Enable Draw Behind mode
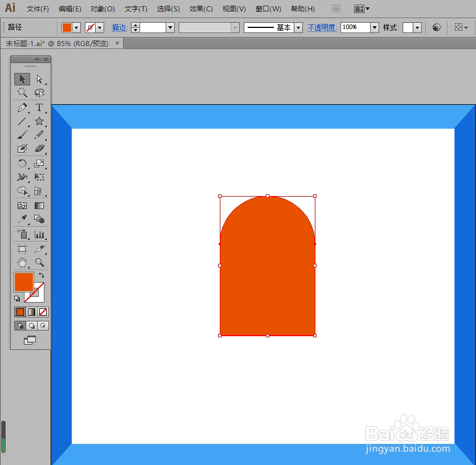 [31, 326]
